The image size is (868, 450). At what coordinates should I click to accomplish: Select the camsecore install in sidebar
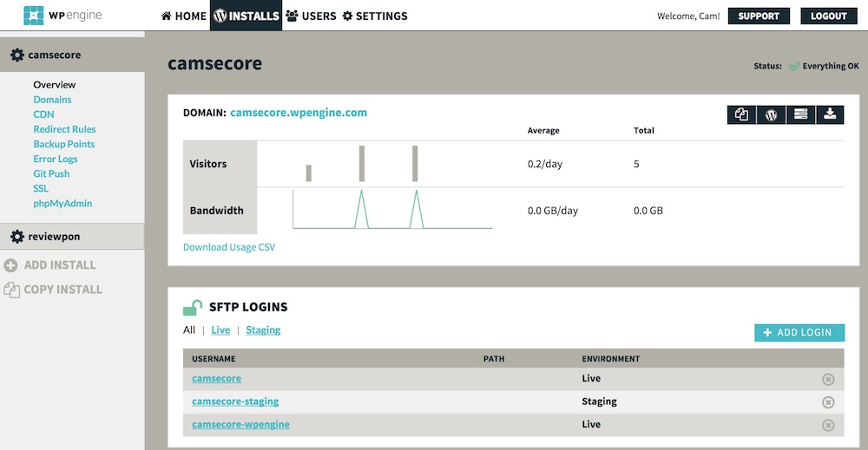[72, 55]
